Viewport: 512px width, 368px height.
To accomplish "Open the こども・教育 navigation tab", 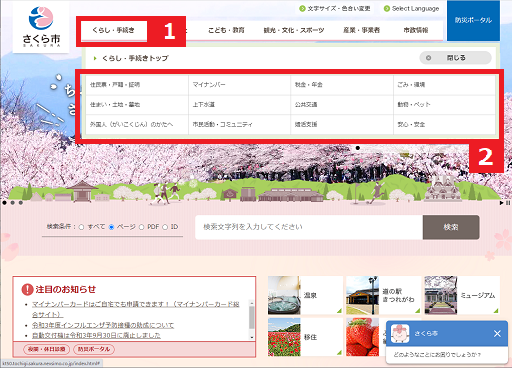I will [226, 30].
